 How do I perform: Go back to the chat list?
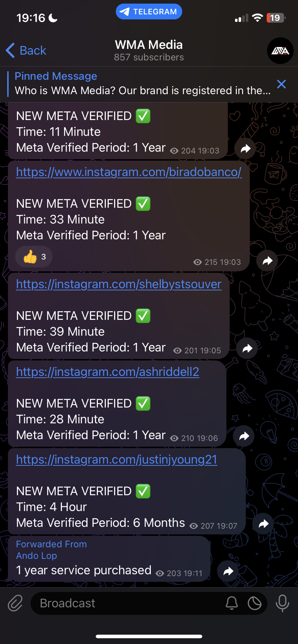click(x=26, y=51)
